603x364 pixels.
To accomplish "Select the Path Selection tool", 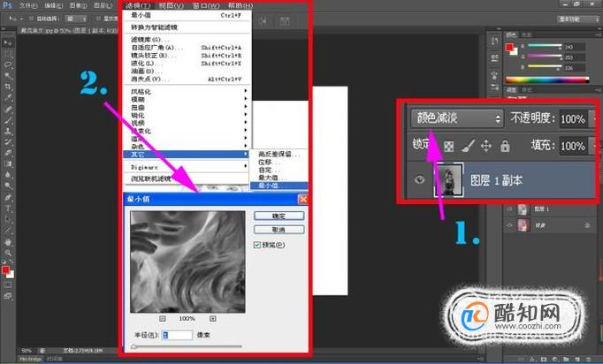I will click(8, 219).
